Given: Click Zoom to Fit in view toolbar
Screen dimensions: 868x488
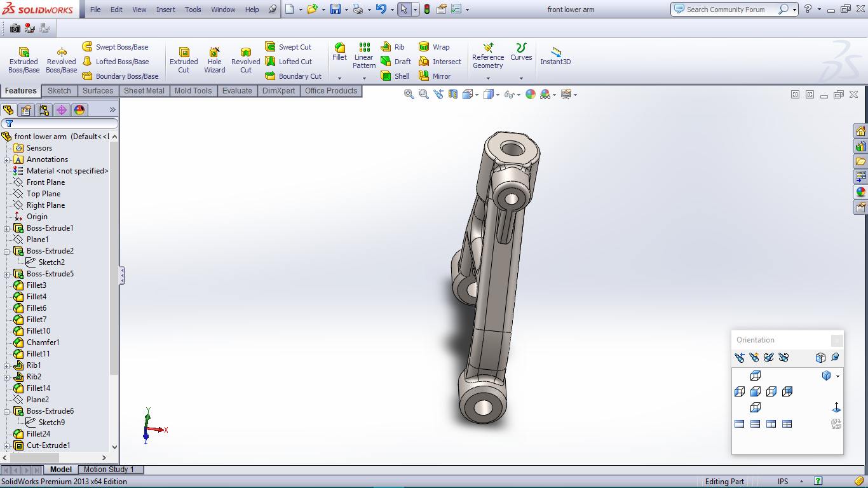Looking at the screenshot, I should (409, 94).
